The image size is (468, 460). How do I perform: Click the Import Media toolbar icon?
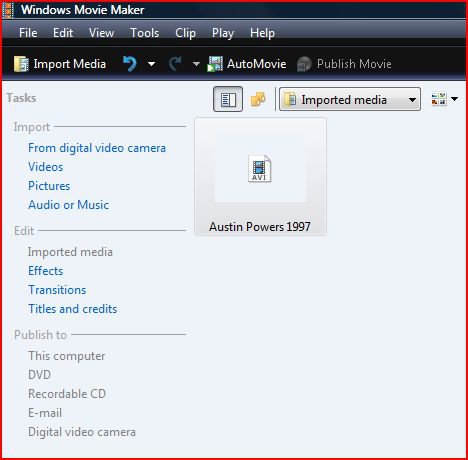(21, 64)
